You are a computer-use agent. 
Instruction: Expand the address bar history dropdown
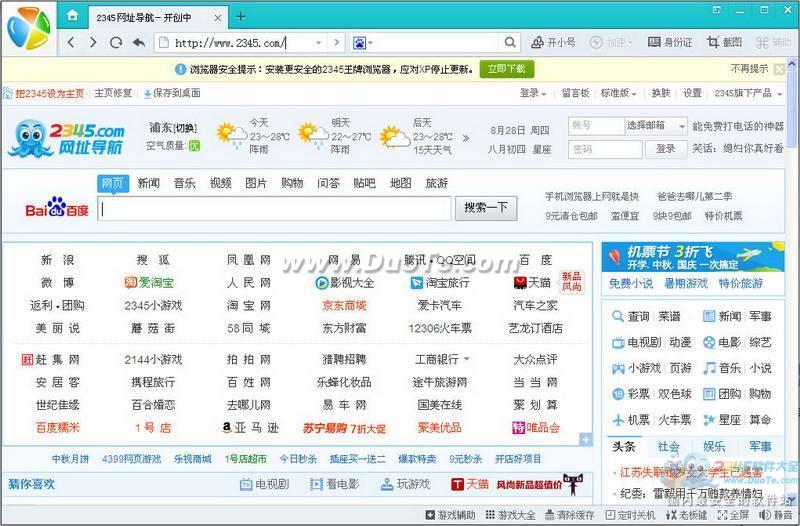[x=319, y=43]
